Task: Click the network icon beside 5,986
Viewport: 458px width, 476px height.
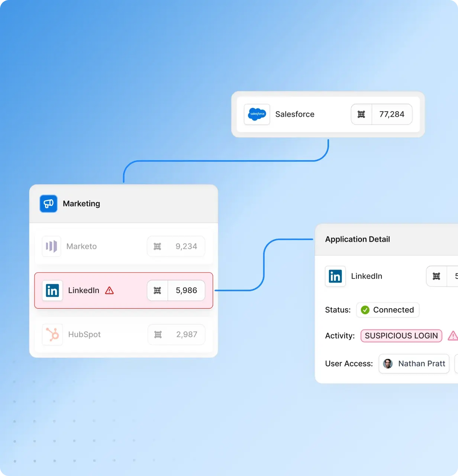Action: [157, 290]
